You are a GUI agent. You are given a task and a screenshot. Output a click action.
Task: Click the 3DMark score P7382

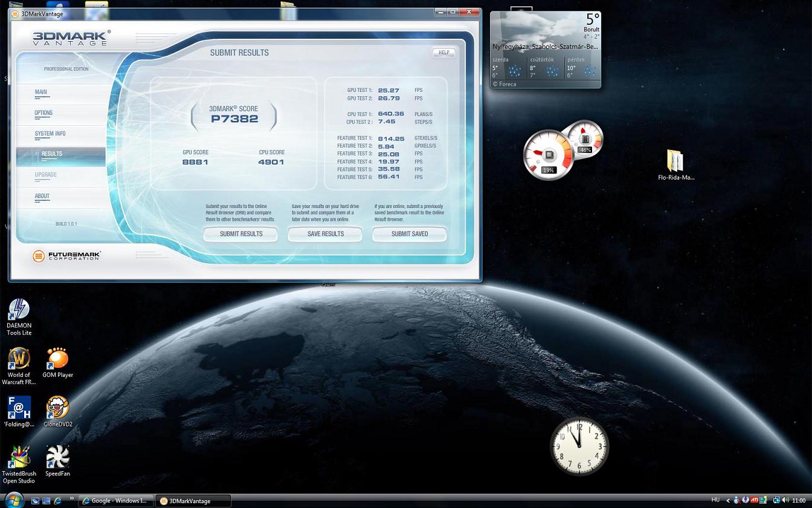click(x=234, y=119)
